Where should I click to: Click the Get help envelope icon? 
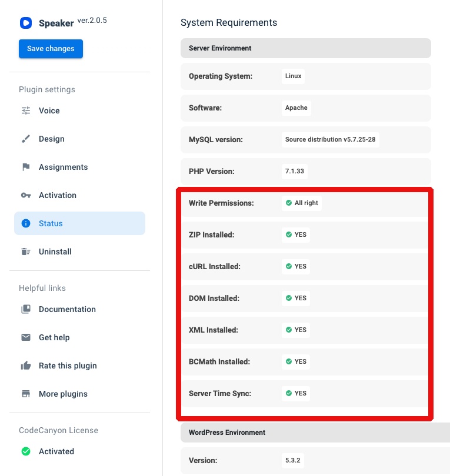pos(26,337)
